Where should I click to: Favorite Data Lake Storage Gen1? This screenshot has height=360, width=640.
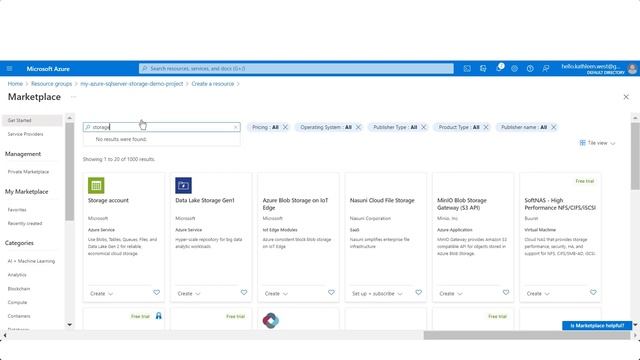click(244, 293)
